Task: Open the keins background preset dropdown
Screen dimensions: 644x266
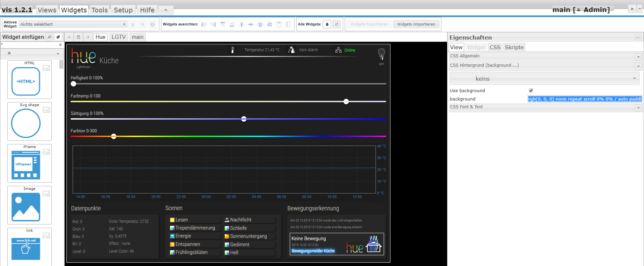Action: [x=544, y=79]
